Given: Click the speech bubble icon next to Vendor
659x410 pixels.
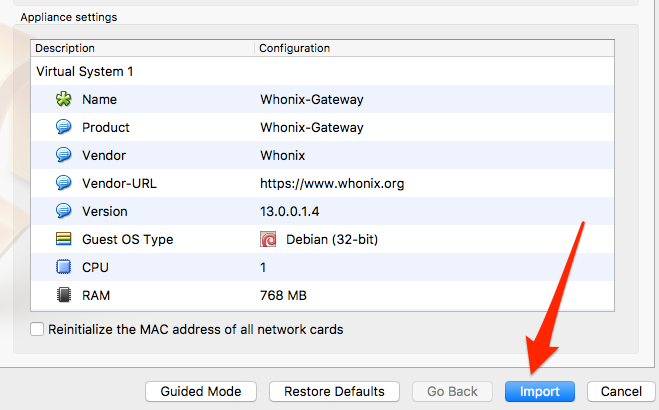Looking at the screenshot, I should 63,155.
